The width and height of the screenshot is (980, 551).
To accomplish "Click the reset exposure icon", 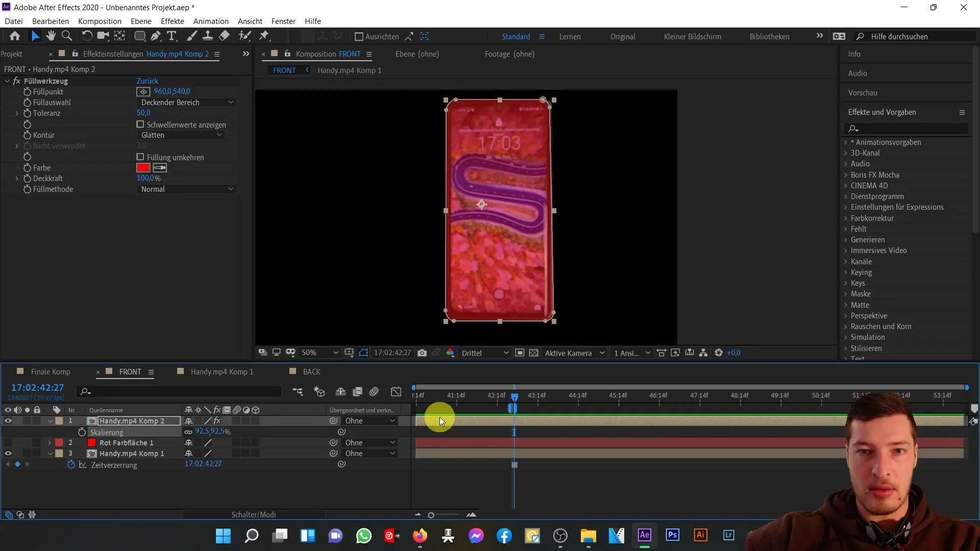I will (719, 353).
